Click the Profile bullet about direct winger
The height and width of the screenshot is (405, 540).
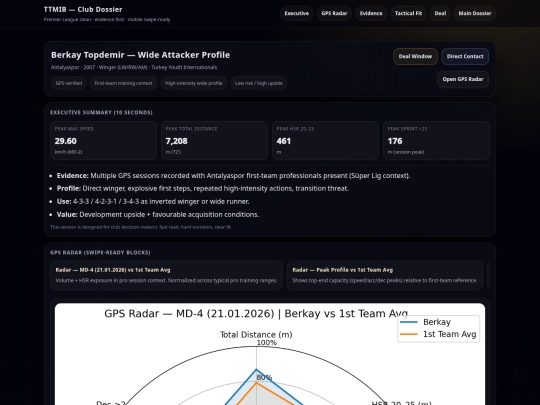203,188
